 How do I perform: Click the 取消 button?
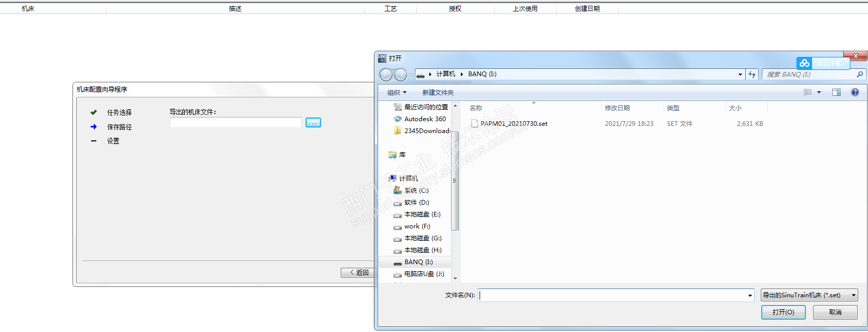pos(835,312)
